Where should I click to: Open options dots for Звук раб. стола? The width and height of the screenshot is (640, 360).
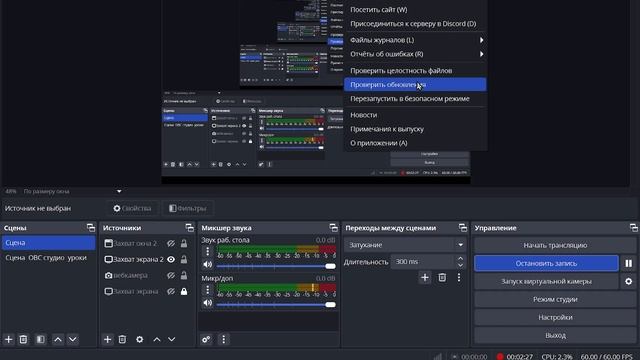click(207, 251)
